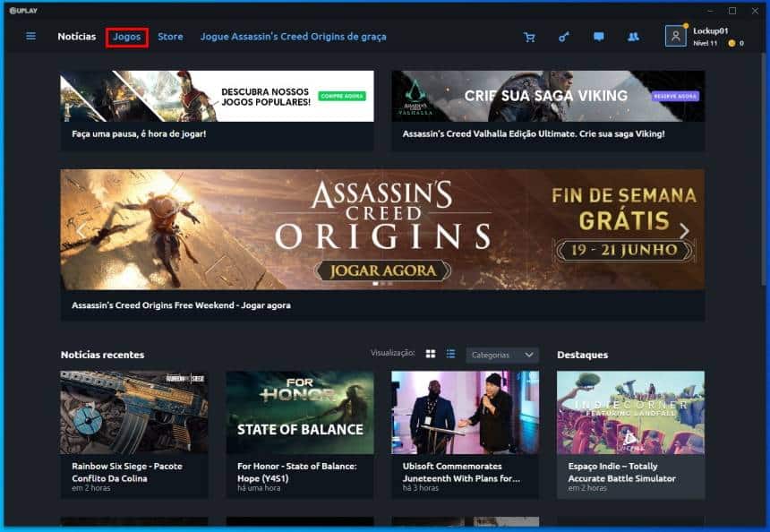Go to previous carousel banner

[x=81, y=230]
